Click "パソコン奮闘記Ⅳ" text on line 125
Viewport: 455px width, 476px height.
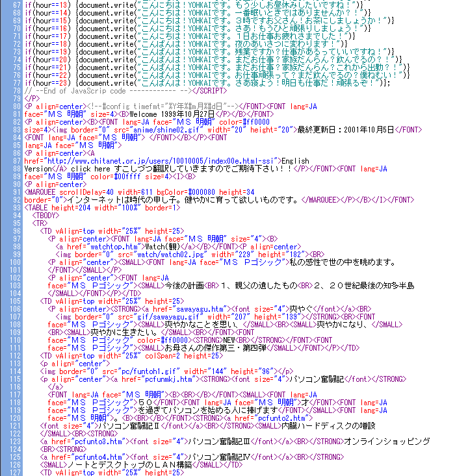point(219,457)
